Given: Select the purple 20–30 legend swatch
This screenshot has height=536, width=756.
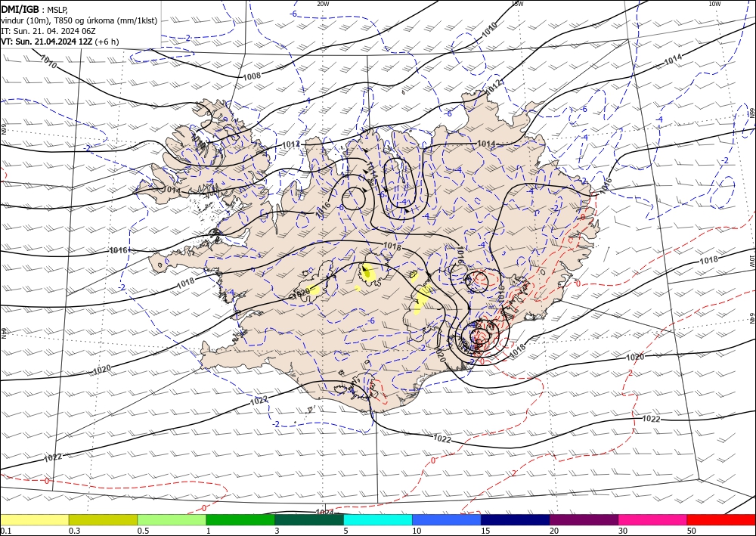Looking at the screenshot, I should pos(584,519).
